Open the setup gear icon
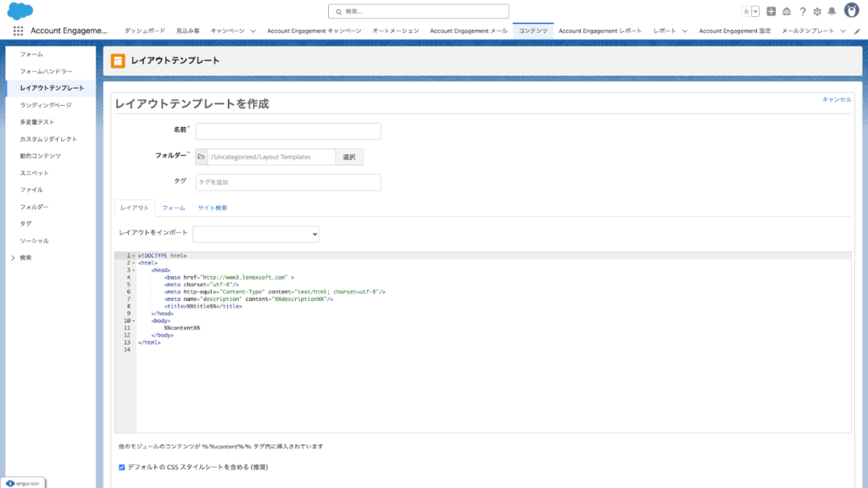Screen dimensions: 868x488 817,12
